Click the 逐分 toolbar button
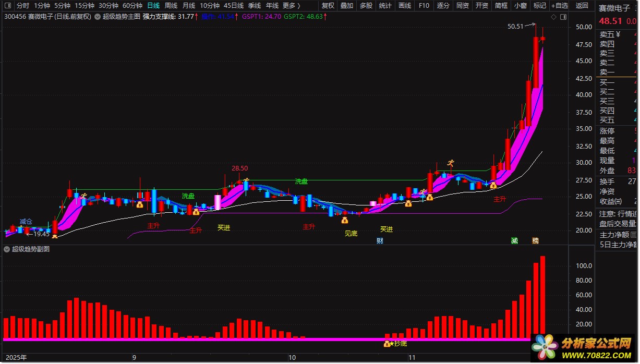The width and height of the screenshot is (640, 364). click(443, 6)
